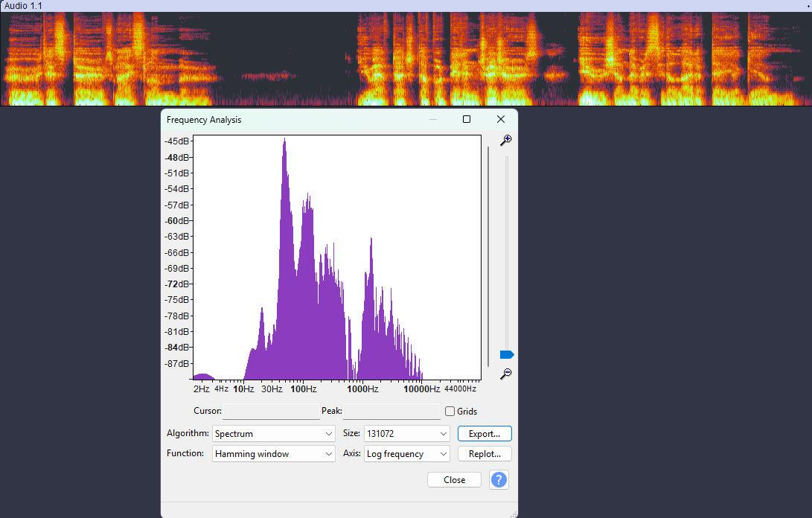
Task: Click the Replot... button
Action: click(x=485, y=454)
